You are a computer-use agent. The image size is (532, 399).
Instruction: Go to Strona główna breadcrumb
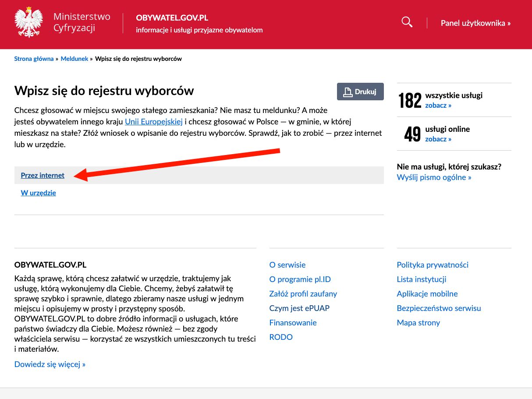(34, 59)
